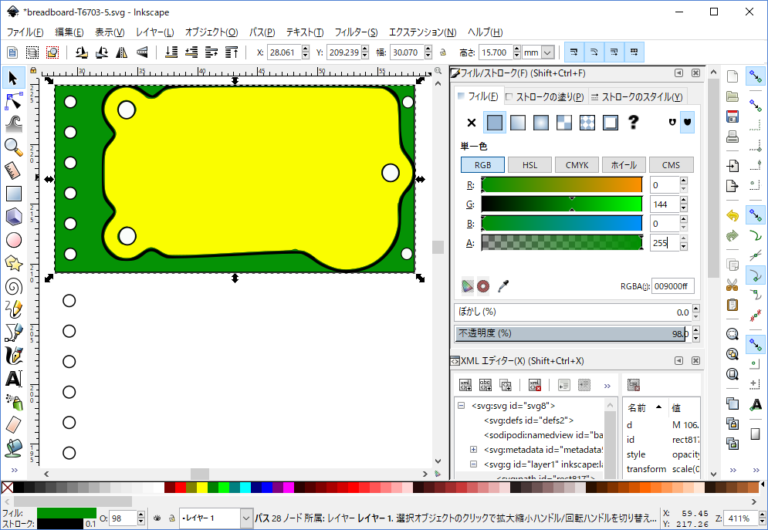Image resolution: width=768 pixels, height=530 pixels.
Task: Click the color dropper icon in Fill panel
Action: click(503, 286)
